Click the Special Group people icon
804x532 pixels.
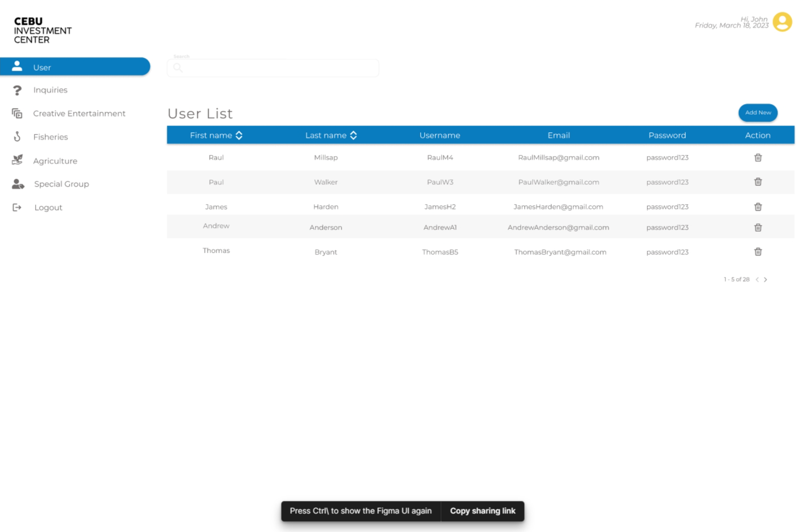tap(17, 184)
